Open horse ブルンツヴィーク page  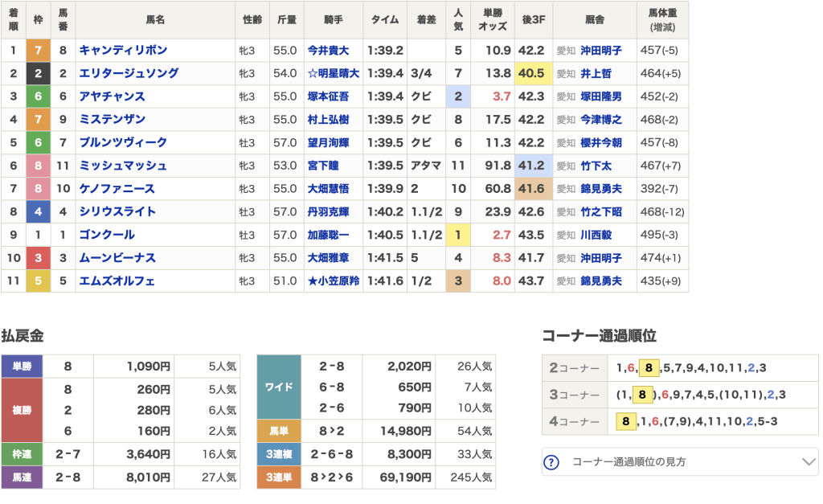(123, 143)
